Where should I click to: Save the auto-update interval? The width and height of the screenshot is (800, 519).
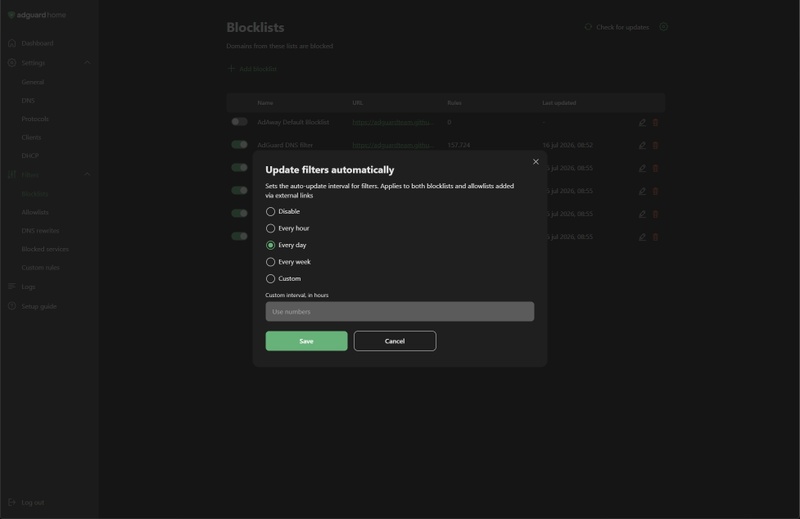pos(306,341)
